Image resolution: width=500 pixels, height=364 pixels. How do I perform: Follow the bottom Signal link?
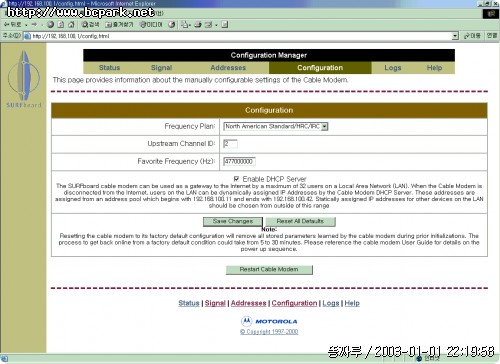[x=215, y=303]
